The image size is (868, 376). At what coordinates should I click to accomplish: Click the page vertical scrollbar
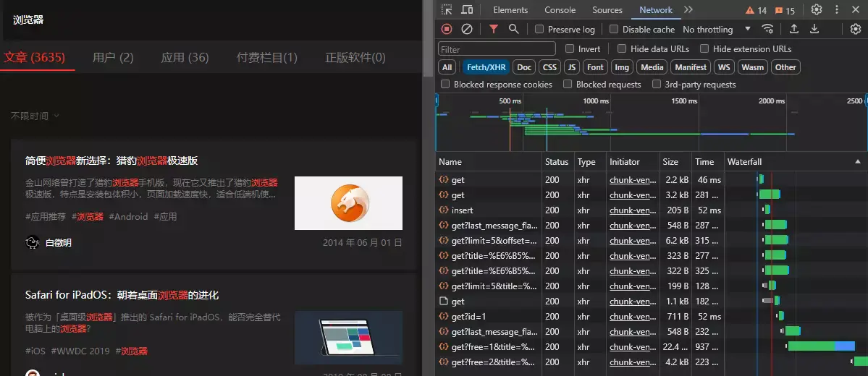click(x=427, y=39)
